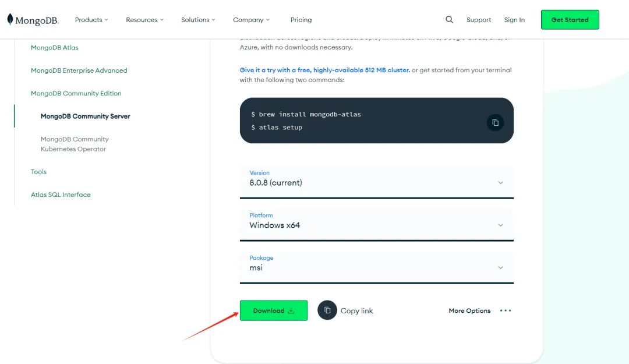This screenshot has height=364, width=629.
Task: Open the Platform selector showing Windows x64
Action: pos(376,225)
